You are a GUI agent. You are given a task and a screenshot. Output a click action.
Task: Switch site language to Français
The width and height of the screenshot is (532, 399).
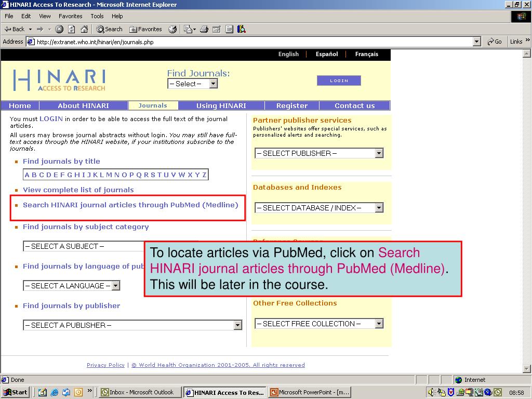[x=366, y=54]
